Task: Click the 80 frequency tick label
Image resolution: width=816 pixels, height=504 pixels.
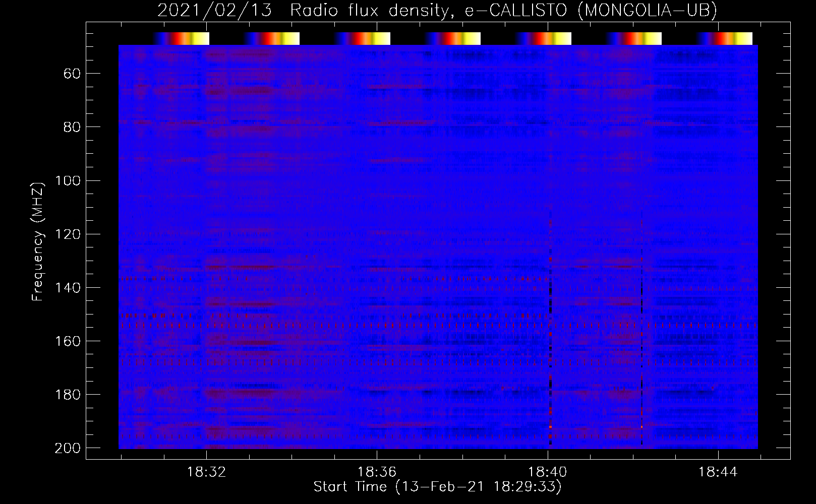Action: tap(72, 128)
